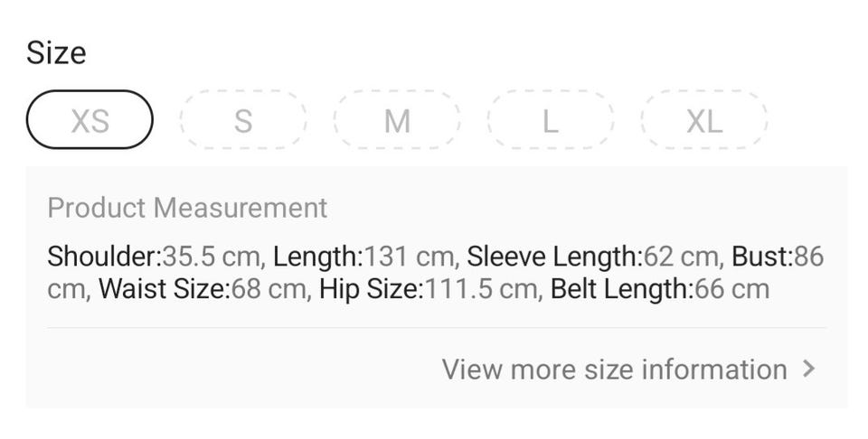
Task: Click the Product Measurement heading
Action: point(187,208)
